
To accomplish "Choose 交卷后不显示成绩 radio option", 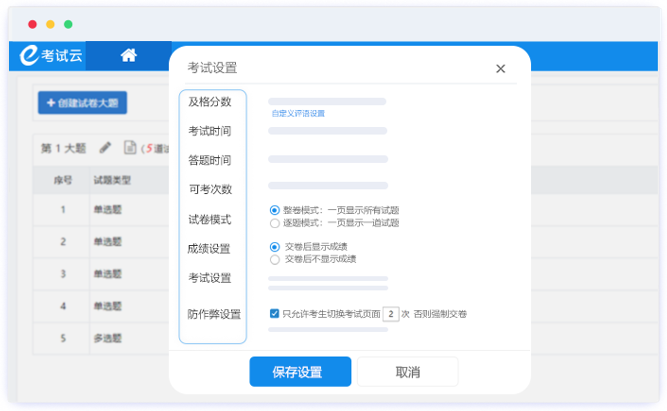I will (275, 259).
